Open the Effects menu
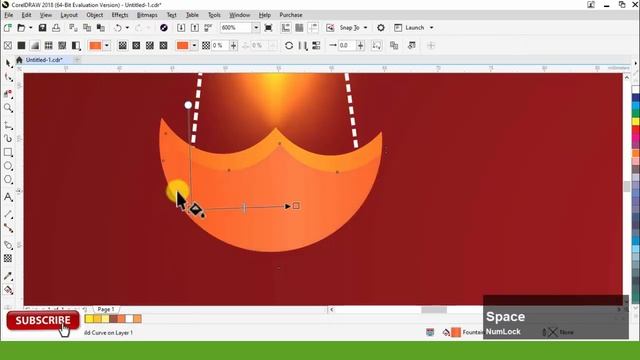This screenshot has height=360, width=640. point(120,15)
